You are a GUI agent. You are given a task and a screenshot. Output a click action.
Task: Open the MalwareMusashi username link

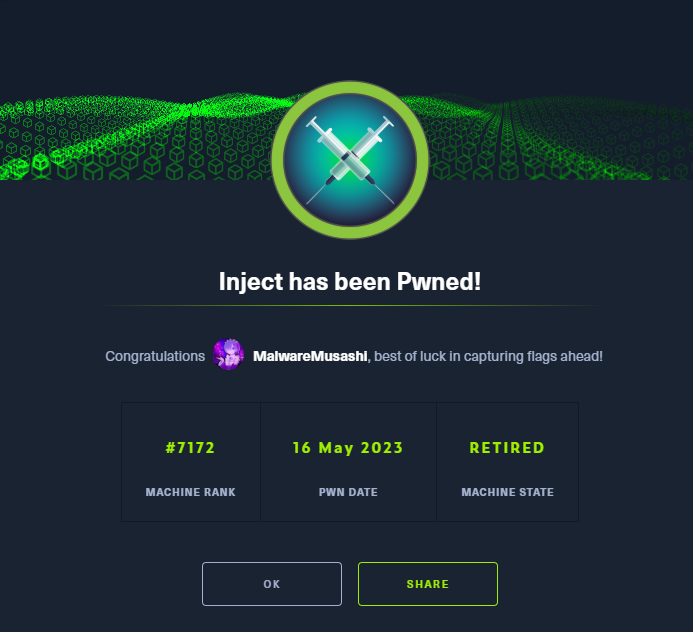click(x=311, y=356)
